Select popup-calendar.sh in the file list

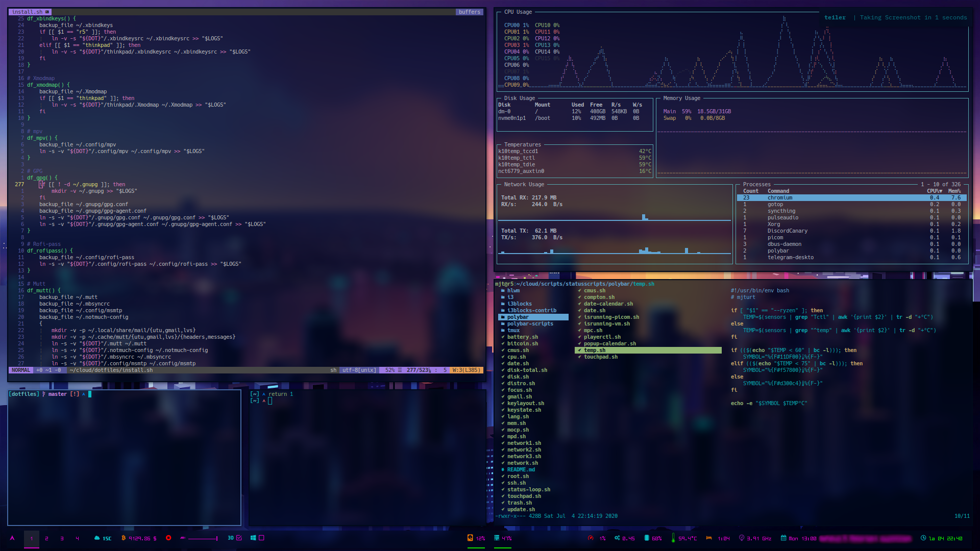coord(609,344)
